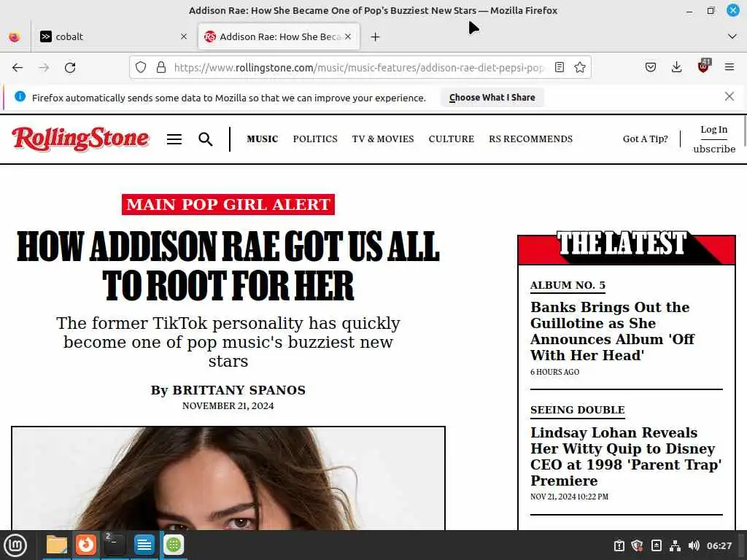Open the RS RECOMMENDS section
This screenshot has width=747, height=560.
[531, 139]
